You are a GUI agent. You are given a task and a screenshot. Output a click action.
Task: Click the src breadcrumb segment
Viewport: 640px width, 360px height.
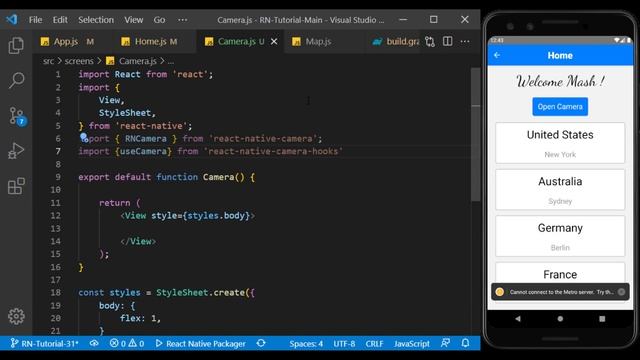click(48, 61)
